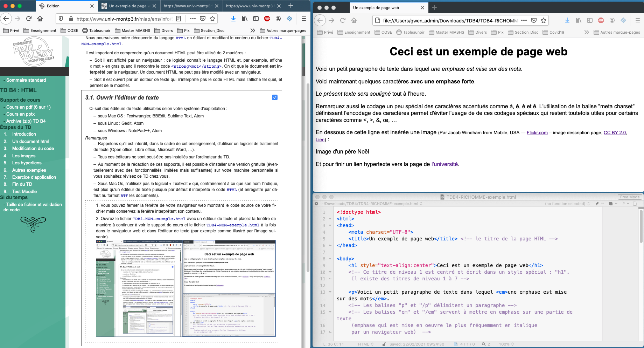Close the Edition tab in the left Firefox window
The height and width of the screenshot is (348, 644).
[x=92, y=6]
